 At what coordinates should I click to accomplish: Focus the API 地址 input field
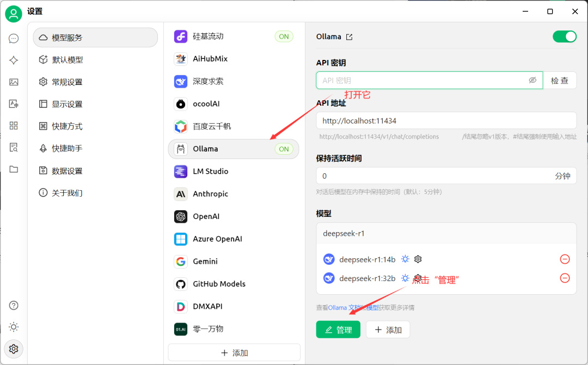(446, 121)
